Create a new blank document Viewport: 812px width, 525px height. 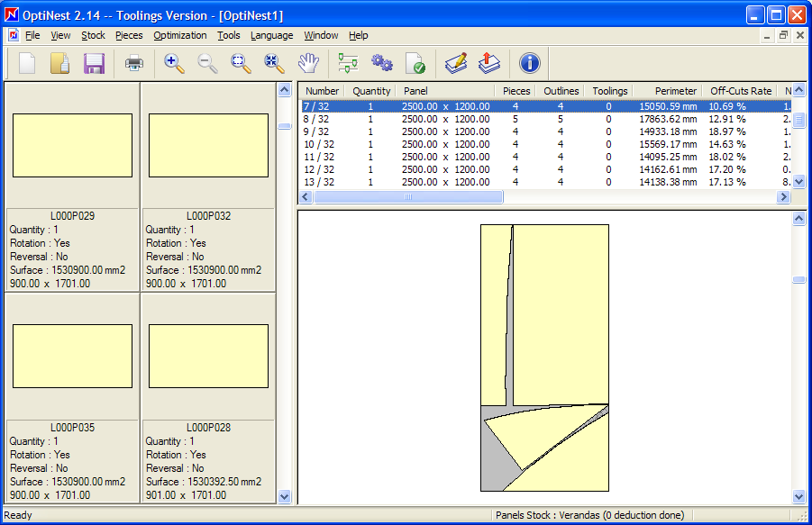[x=27, y=64]
